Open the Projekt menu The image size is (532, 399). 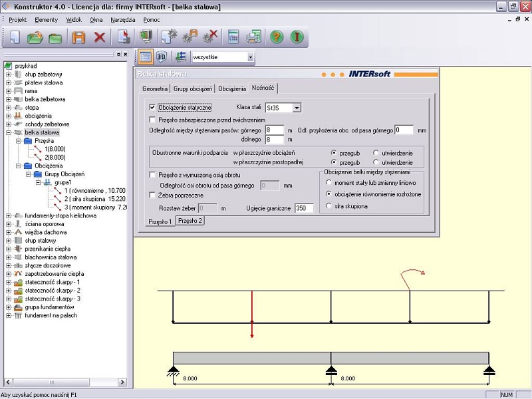[x=18, y=20]
